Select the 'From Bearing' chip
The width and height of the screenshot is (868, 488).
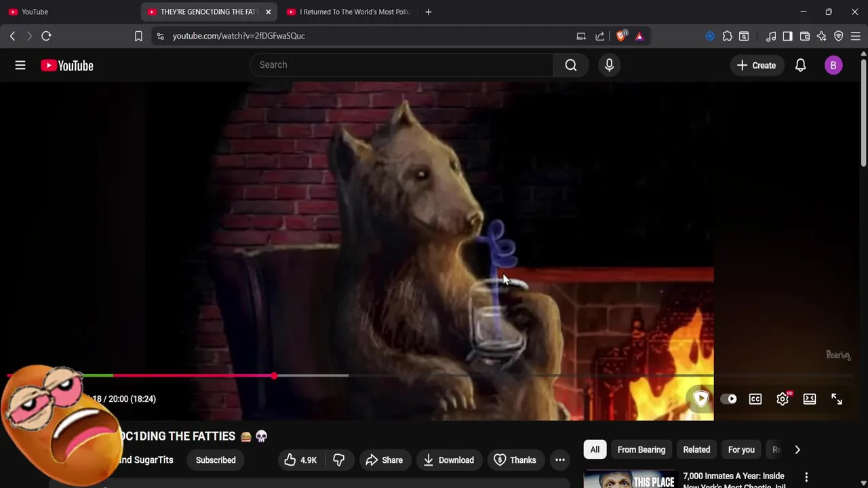tap(642, 449)
